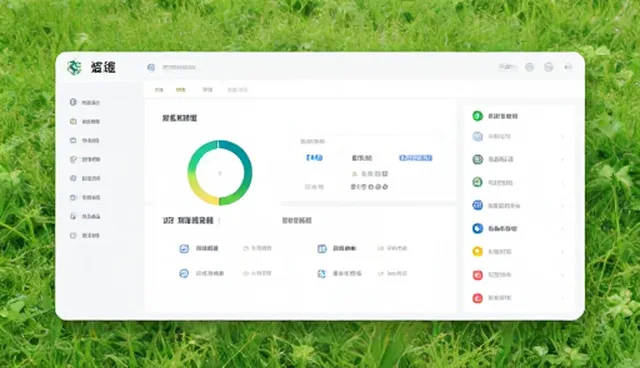640x368 pixels.
Task: Click the sixth left sidebar item's icon
Action: [x=73, y=197]
